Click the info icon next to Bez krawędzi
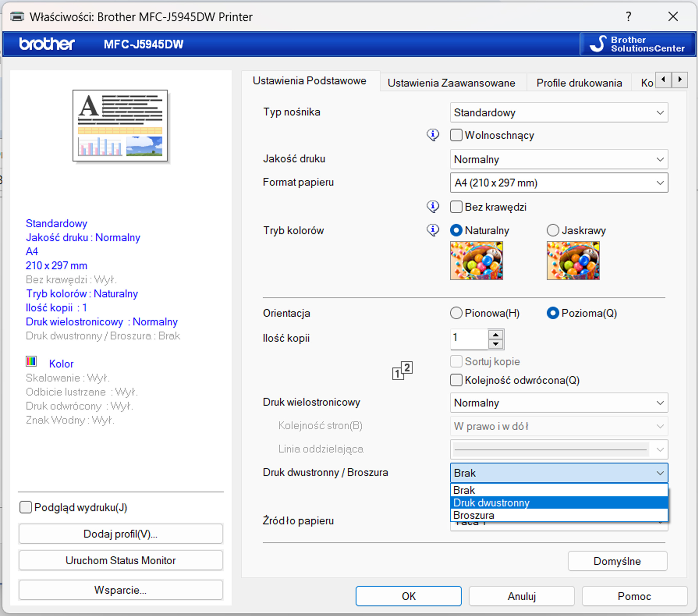This screenshot has width=698, height=616. pyautogui.click(x=433, y=207)
